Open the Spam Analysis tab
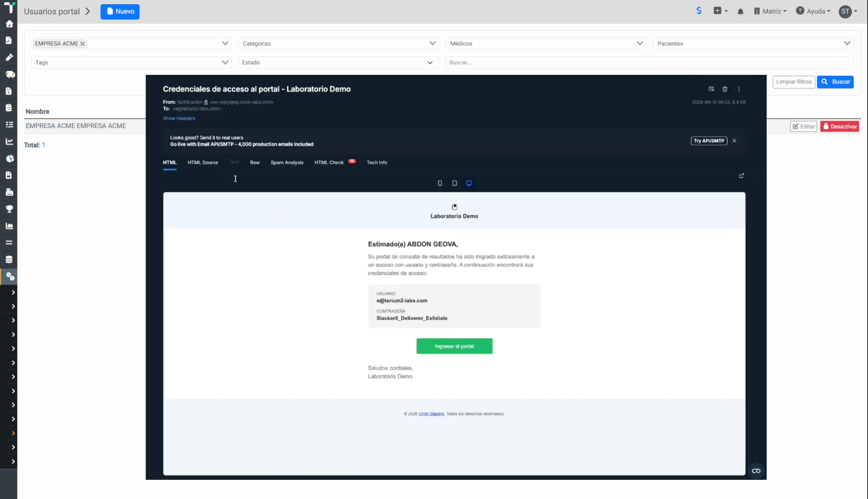 point(287,163)
